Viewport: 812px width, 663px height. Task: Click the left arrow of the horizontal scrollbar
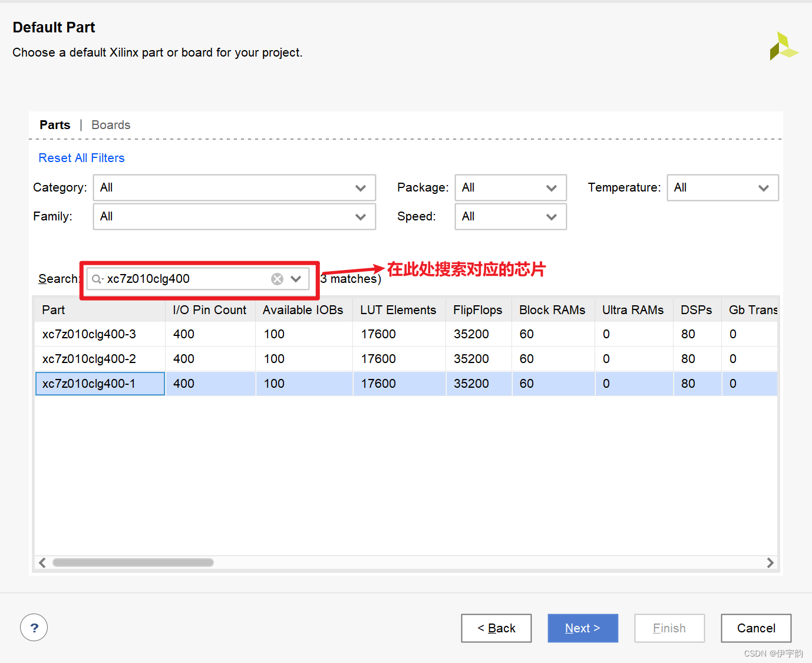(42, 562)
